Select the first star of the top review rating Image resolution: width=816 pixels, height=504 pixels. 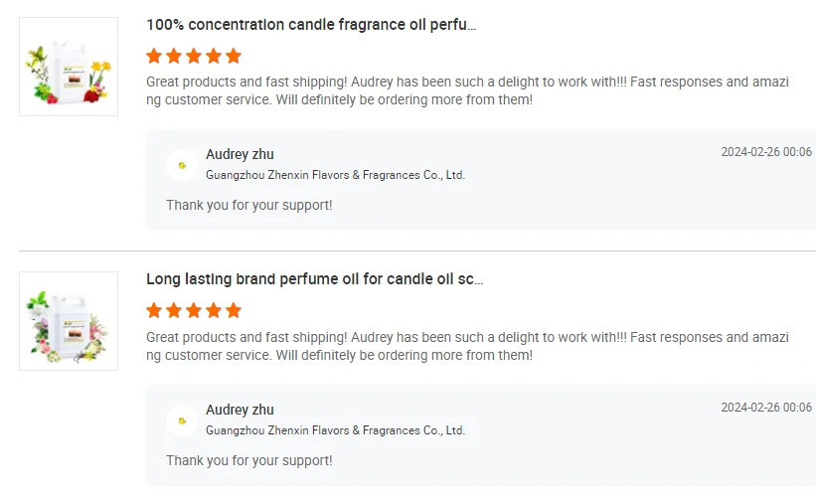154,56
